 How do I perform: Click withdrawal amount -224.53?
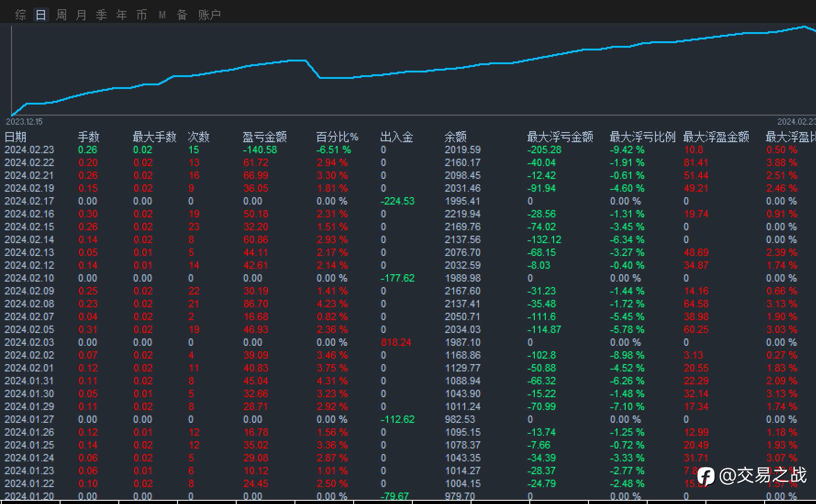pyautogui.click(x=398, y=201)
